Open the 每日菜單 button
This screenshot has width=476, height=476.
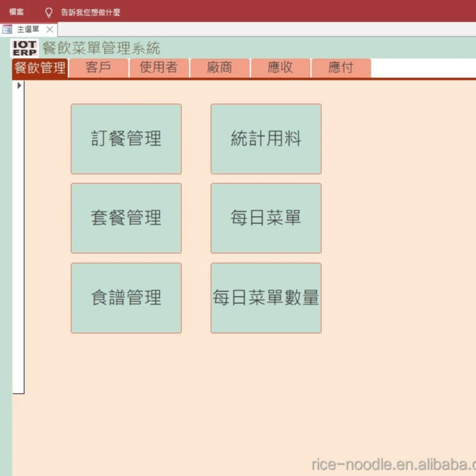(266, 219)
